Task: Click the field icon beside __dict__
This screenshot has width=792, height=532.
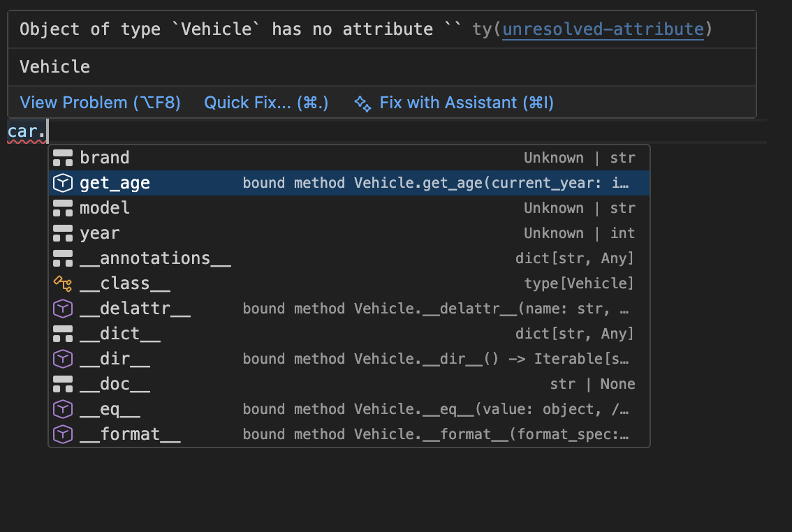Action: [62, 333]
